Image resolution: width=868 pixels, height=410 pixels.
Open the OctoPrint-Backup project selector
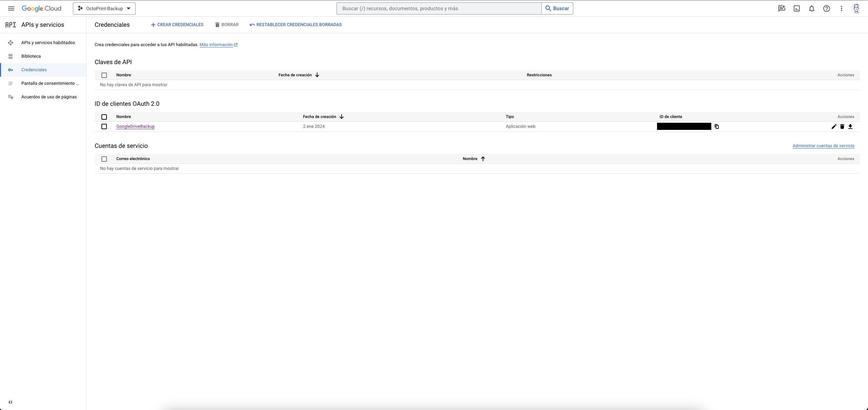tap(104, 8)
